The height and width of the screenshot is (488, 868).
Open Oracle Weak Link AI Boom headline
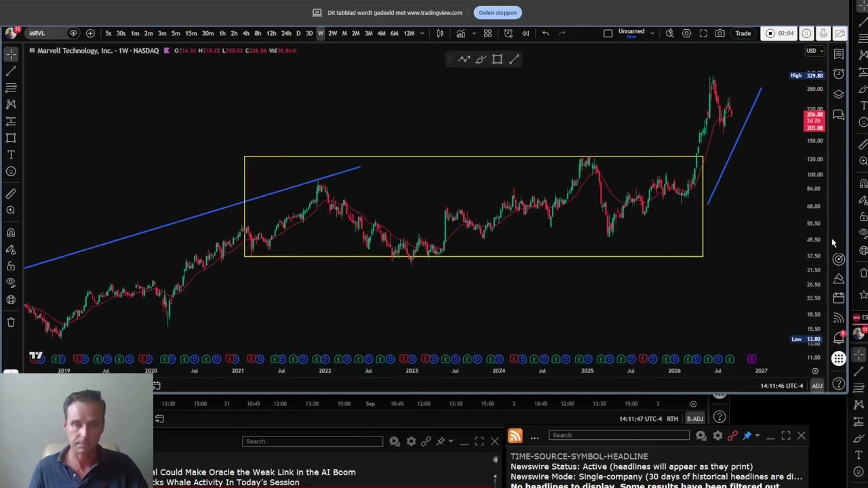[254, 472]
